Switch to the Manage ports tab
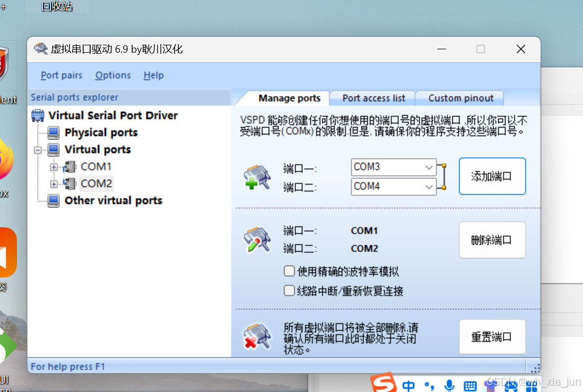The height and width of the screenshot is (392, 583). (x=290, y=98)
